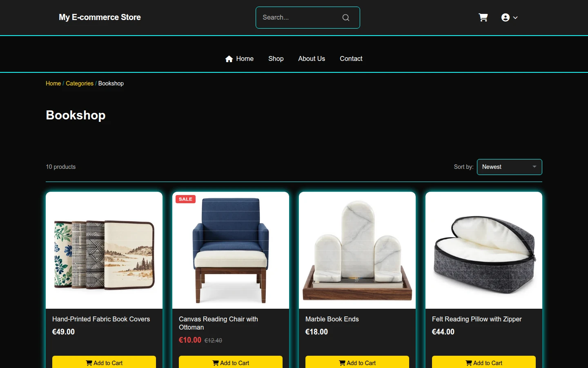This screenshot has width=588, height=368.
Task: Click the Marble Book Ends title
Action: [332, 319]
